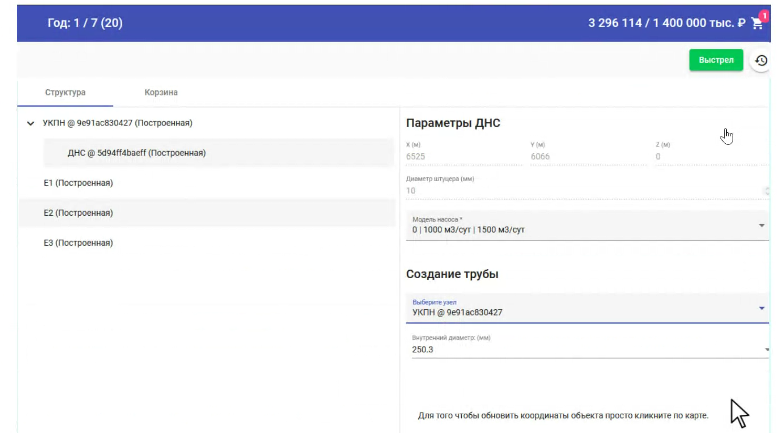
Task: Switch to the Корзина tab
Action: click(x=161, y=92)
